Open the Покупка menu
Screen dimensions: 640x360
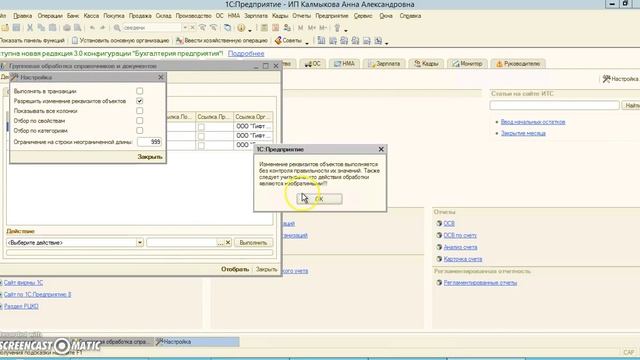(x=113, y=16)
